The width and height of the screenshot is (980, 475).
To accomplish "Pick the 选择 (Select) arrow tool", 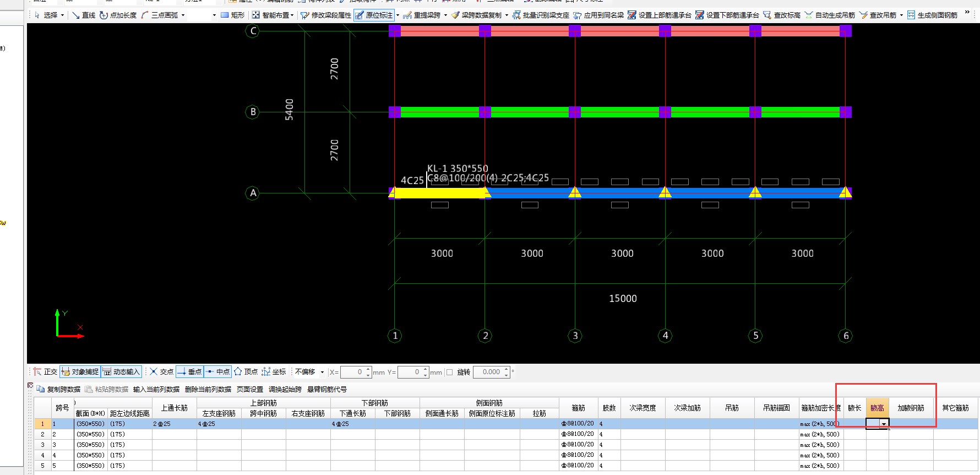I will click(x=46, y=15).
